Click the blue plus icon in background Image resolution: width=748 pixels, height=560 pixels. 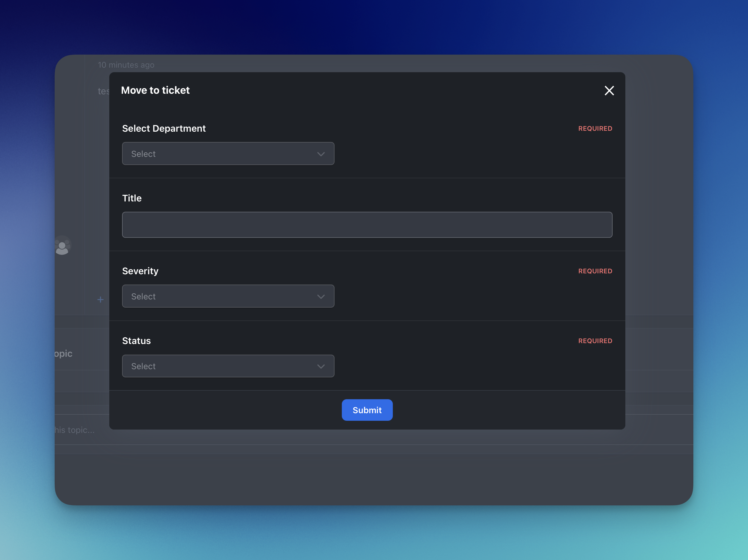100,299
